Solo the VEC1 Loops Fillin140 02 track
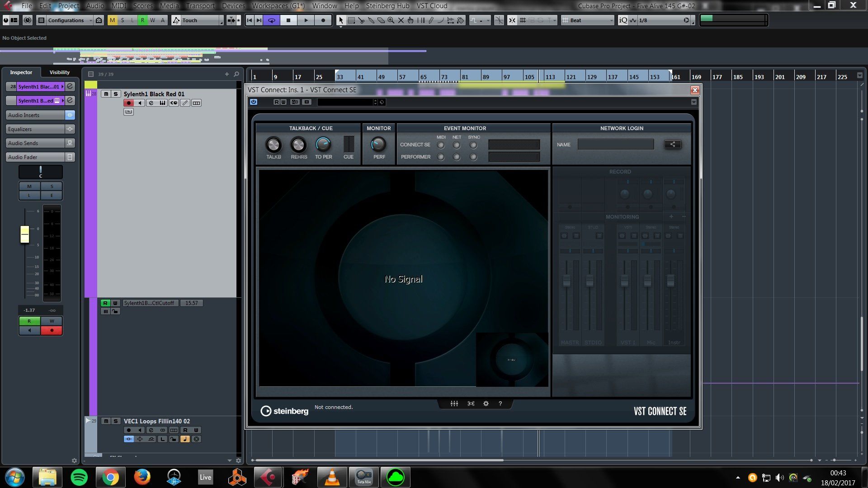 click(116, 421)
